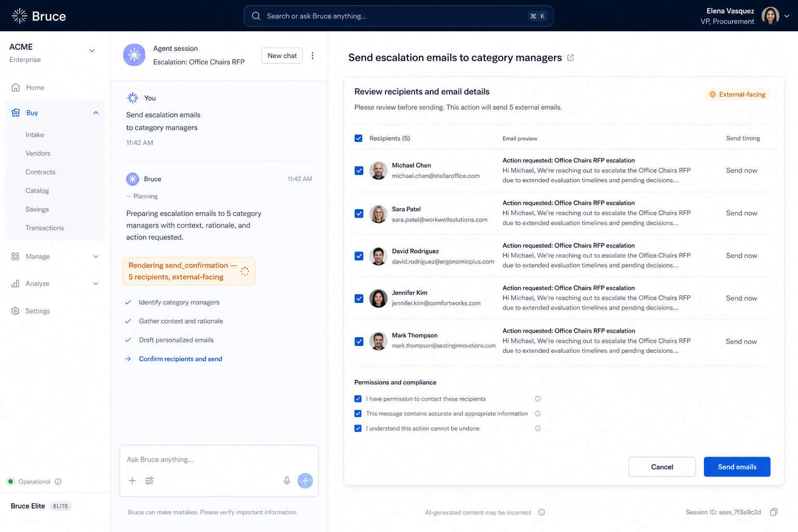This screenshot has height=532, width=798.
Task: Uncheck Mark Thompson recipient
Action: tap(359, 341)
